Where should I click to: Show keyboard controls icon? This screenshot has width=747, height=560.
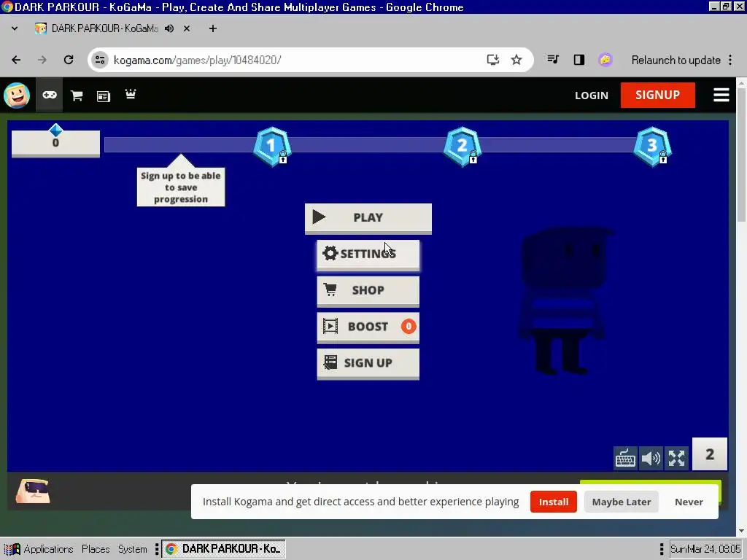coord(625,459)
